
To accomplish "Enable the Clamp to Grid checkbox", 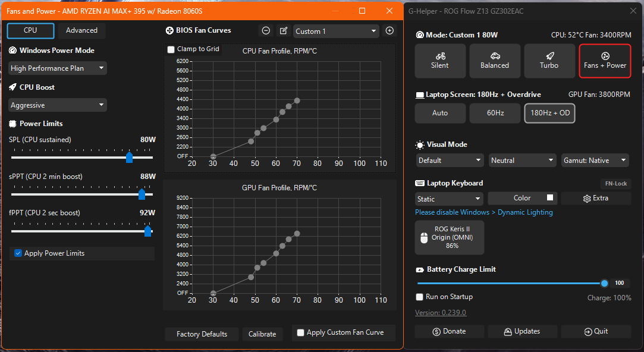I will tap(171, 49).
